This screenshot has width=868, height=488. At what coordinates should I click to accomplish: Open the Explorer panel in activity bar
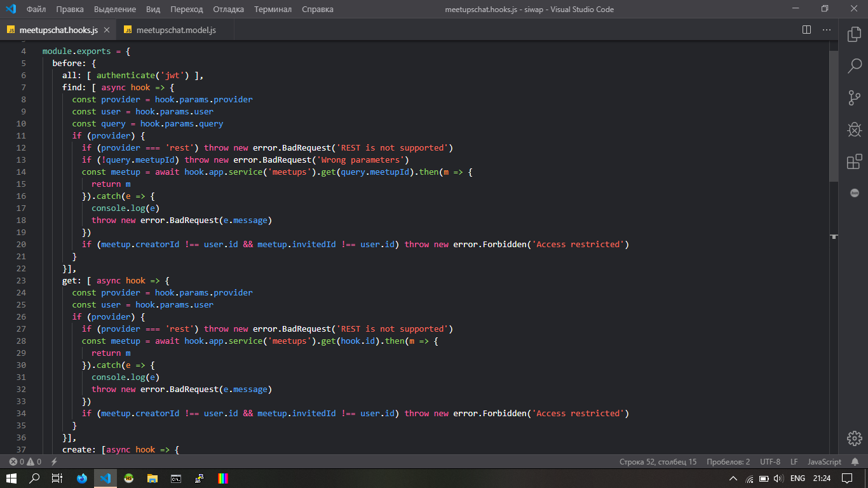(x=855, y=34)
